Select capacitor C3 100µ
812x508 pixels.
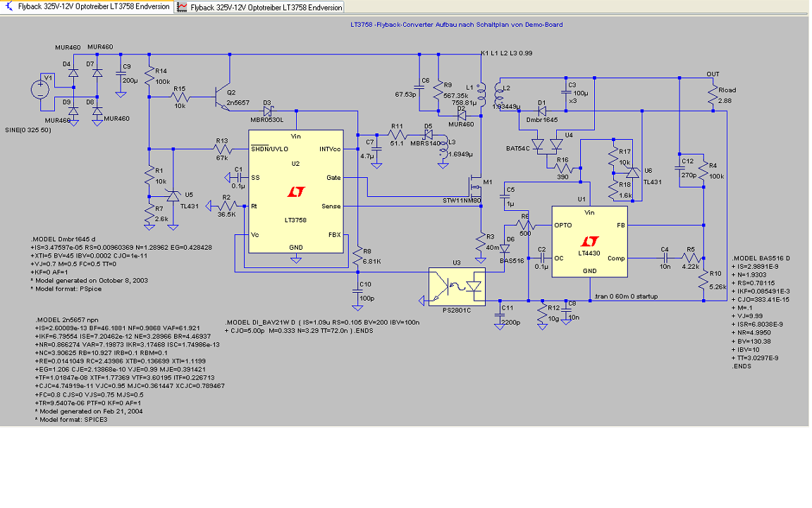[x=565, y=93]
